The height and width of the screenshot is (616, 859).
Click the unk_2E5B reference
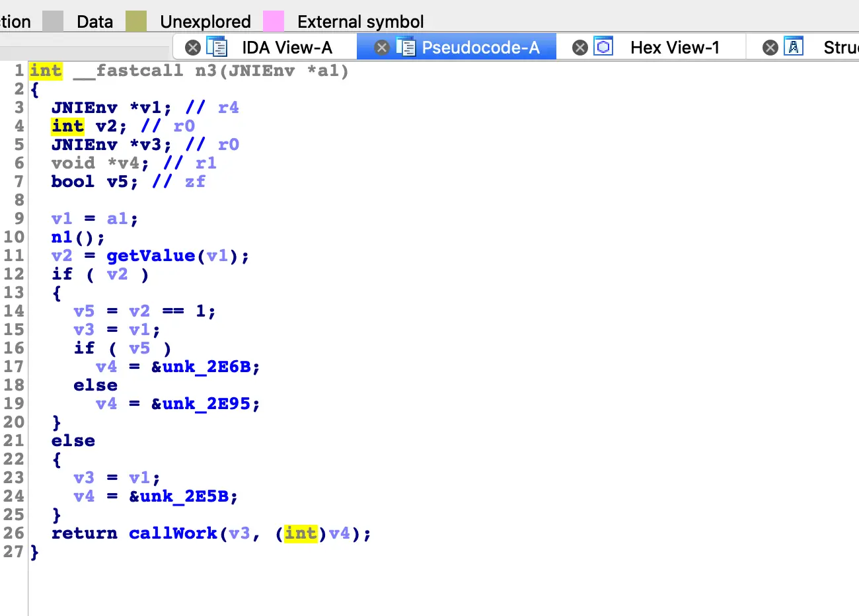pyautogui.click(x=184, y=496)
